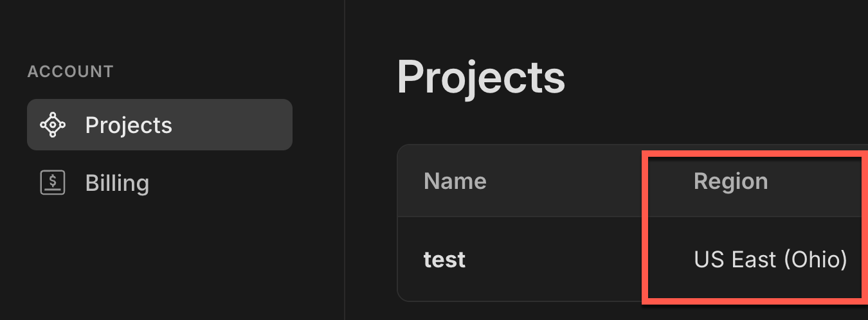Click the ACCOUNT section heading

point(70,71)
